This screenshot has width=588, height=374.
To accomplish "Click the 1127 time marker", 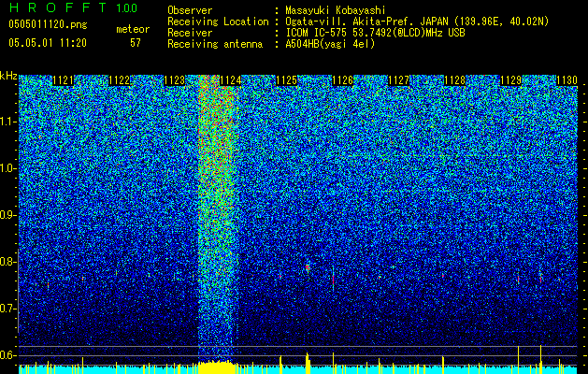I will tap(398, 80).
